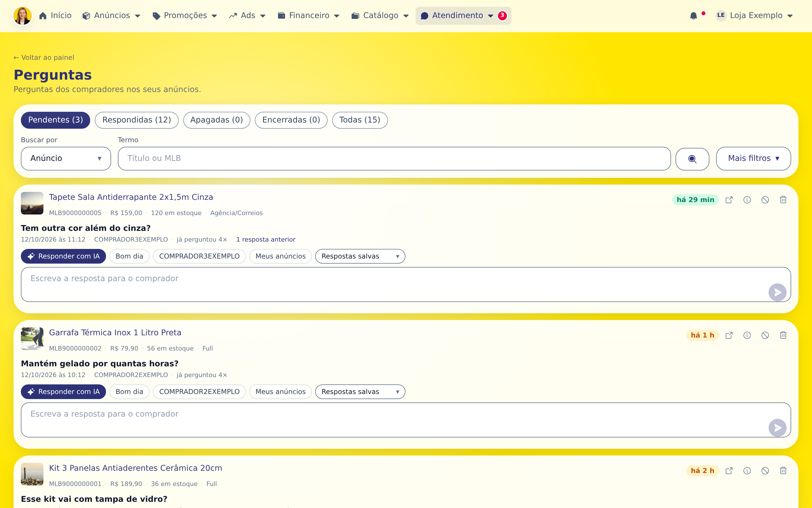Click the LE store initials avatar
Image resolution: width=812 pixels, height=508 pixels.
721,16
